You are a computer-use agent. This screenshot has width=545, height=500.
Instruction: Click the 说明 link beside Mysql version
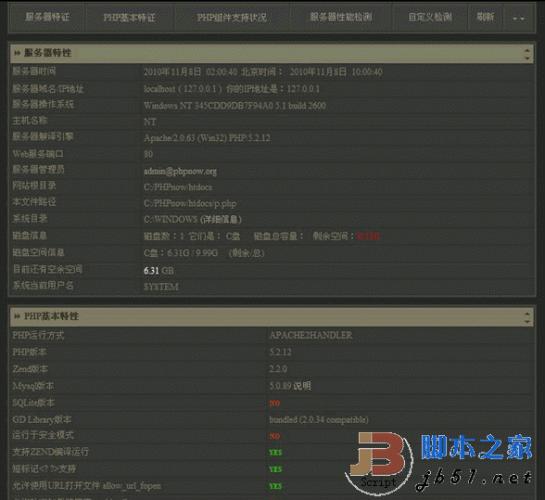[302, 386]
